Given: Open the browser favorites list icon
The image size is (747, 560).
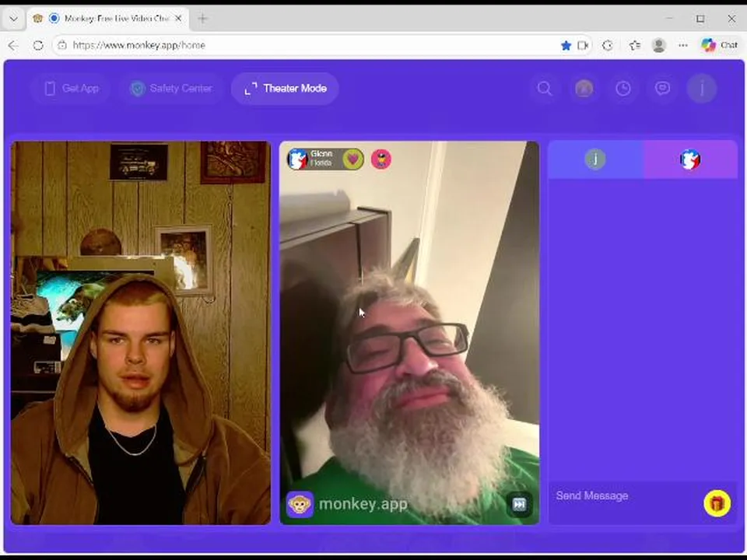Looking at the screenshot, I should 635,45.
